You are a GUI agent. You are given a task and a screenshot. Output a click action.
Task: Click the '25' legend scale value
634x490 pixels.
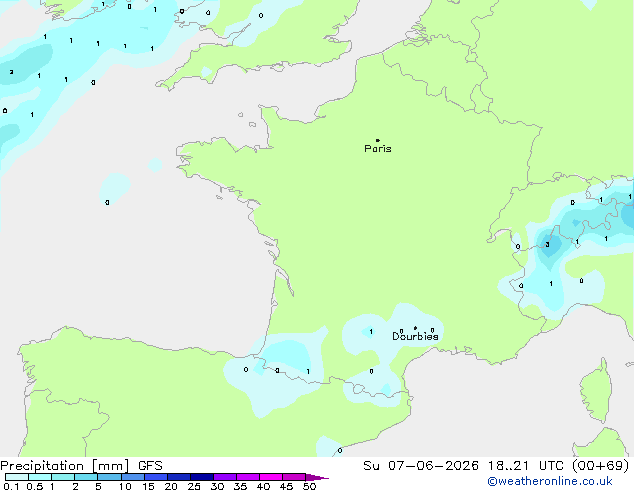194,486
